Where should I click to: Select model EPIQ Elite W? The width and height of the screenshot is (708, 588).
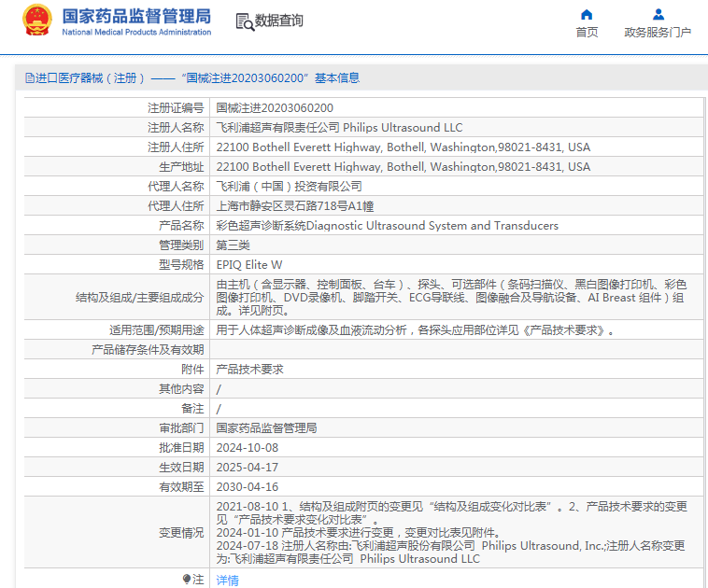249,265
